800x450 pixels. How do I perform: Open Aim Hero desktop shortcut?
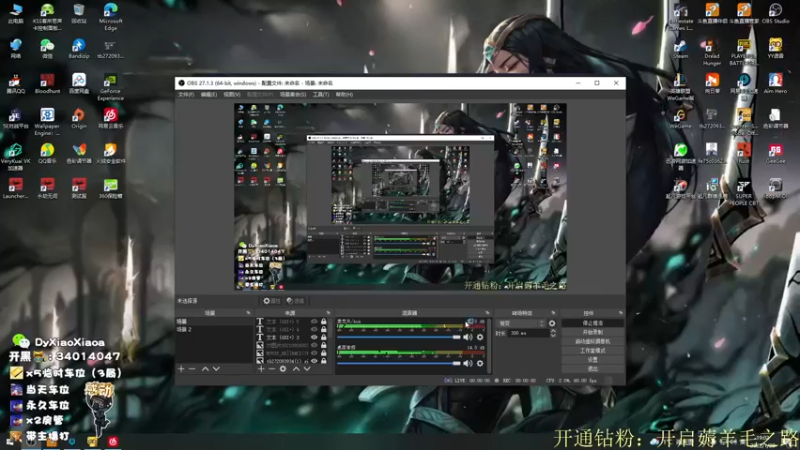776,83
